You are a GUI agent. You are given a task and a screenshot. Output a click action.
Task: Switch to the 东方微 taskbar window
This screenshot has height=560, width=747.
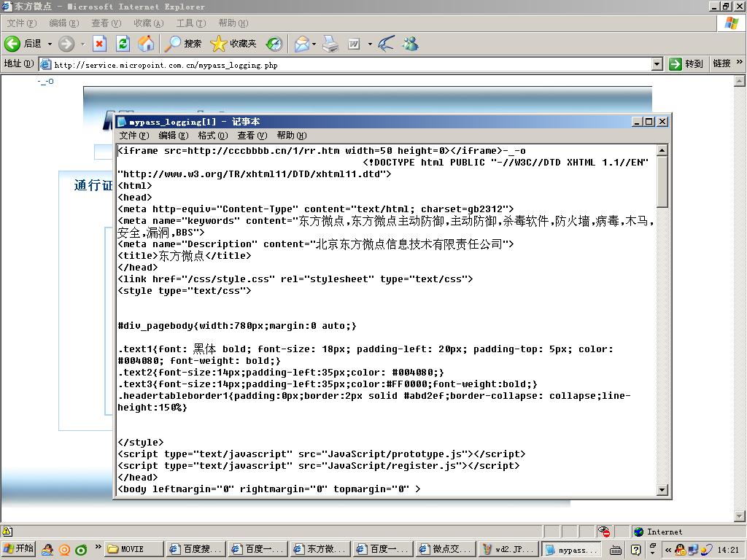coord(320,550)
